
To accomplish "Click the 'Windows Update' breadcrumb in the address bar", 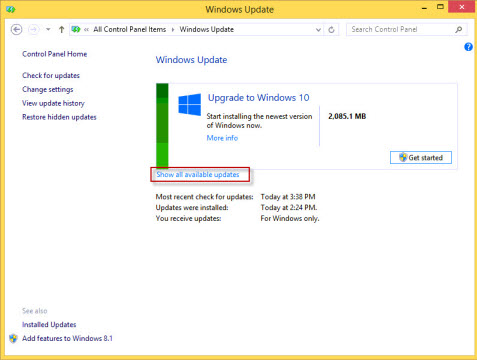I will [x=207, y=29].
